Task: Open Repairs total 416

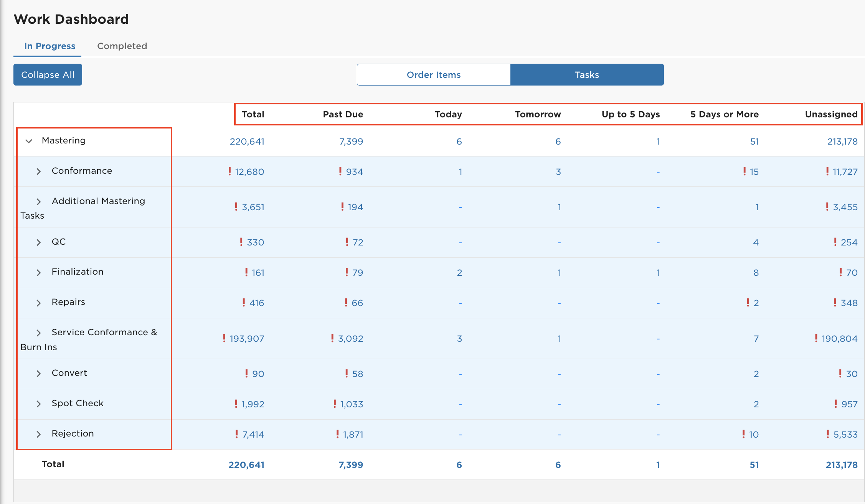Action: 257,303
